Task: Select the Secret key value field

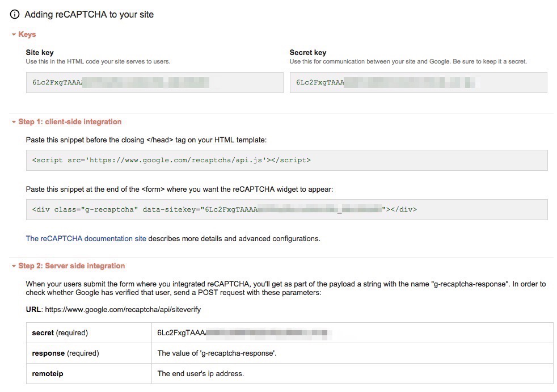Action: pyautogui.click(x=419, y=82)
